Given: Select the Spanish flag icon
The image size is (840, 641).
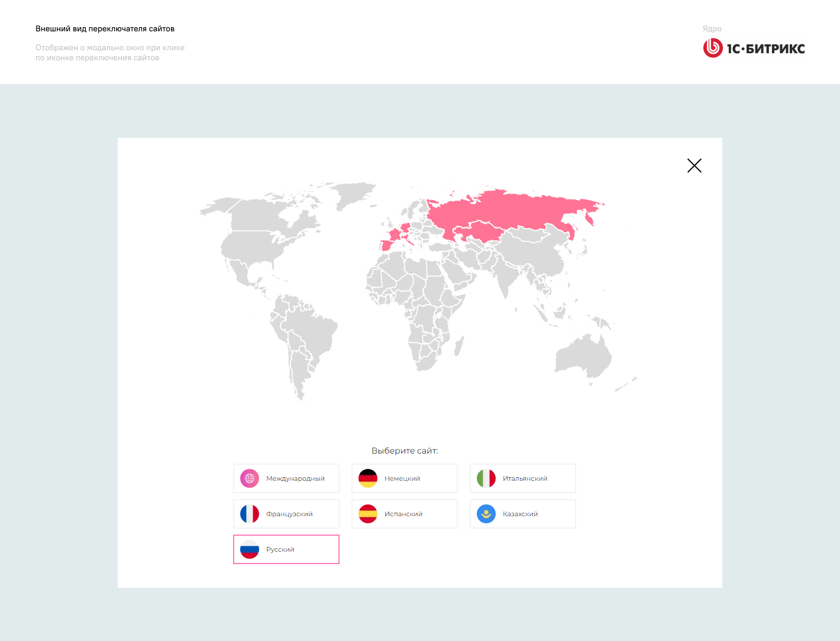Looking at the screenshot, I should (x=368, y=514).
